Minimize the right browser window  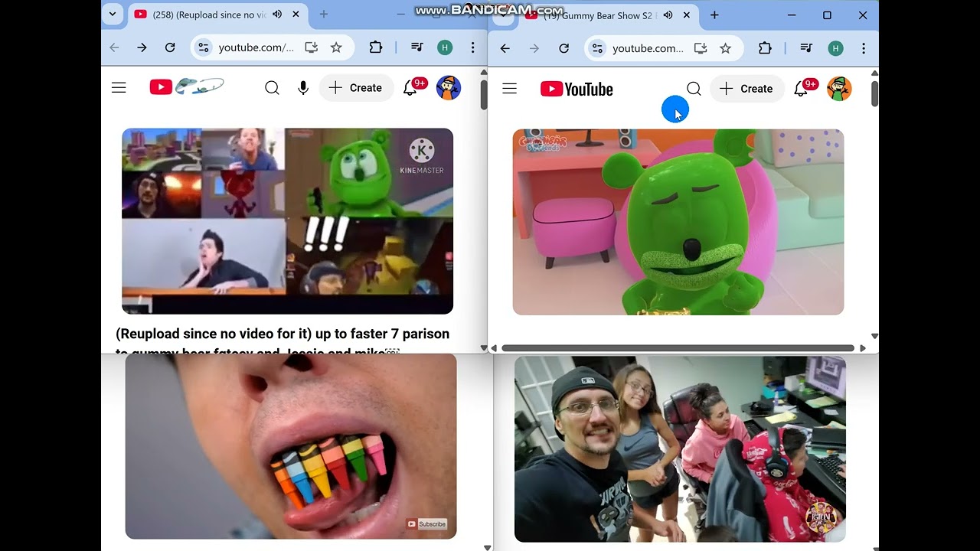tap(792, 15)
